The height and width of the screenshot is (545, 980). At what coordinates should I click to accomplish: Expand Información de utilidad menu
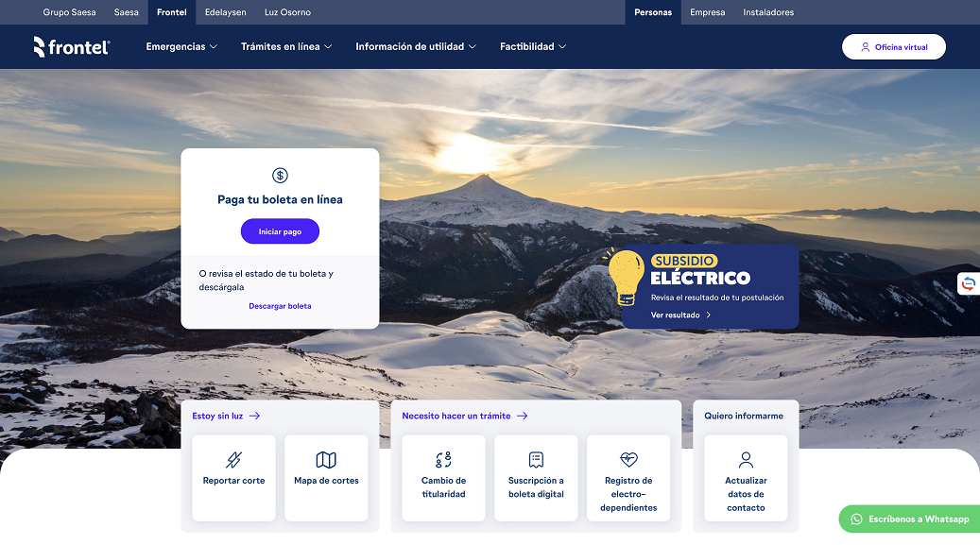coord(416,46)
